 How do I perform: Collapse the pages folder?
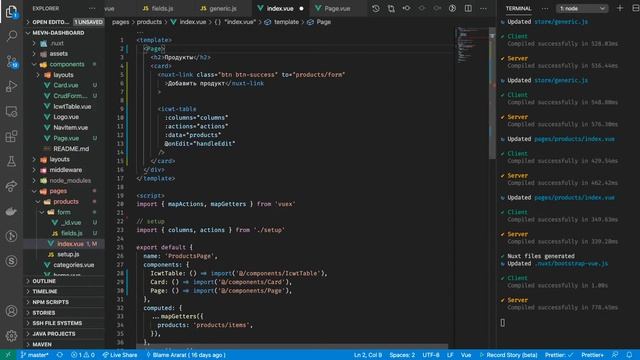[58, 191]
